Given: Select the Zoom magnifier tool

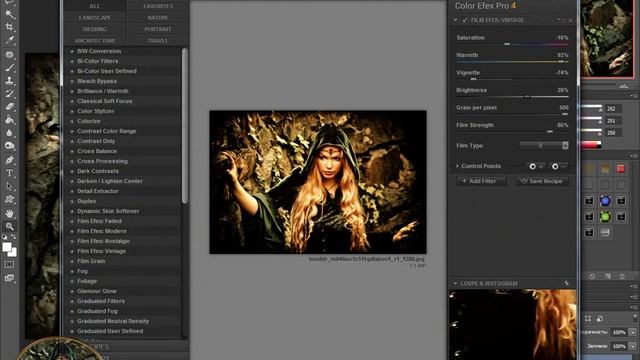Looking at the screenshot, I should pos(9,227).
